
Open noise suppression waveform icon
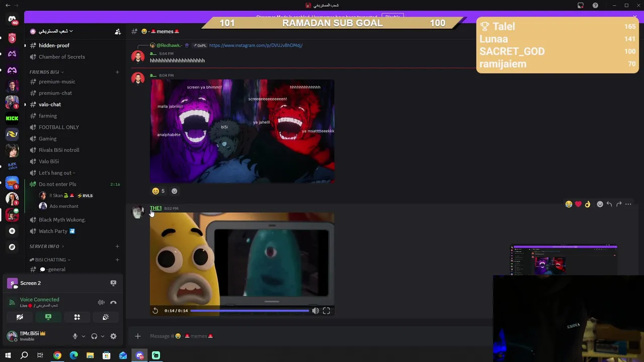point(101,302)
